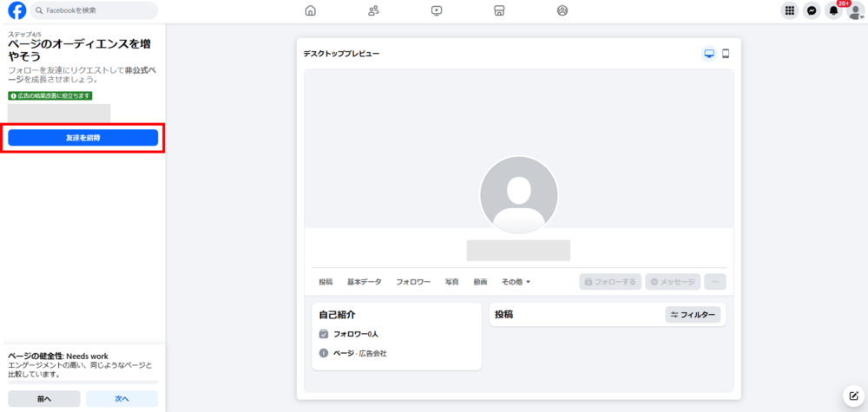Image resolution: width=868 pixels, height=412 pixels.
Task: Open the Groups icon in top navigation
Action: point(562,10)
